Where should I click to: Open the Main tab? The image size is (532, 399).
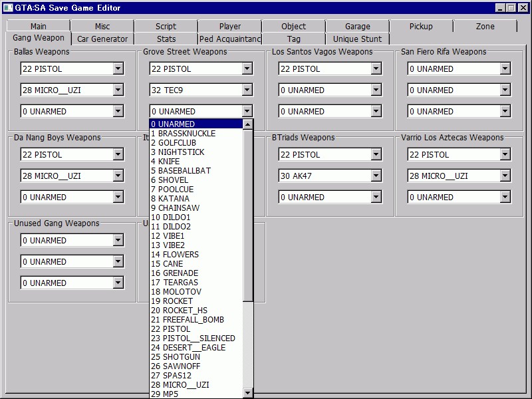tap(38, 26)
